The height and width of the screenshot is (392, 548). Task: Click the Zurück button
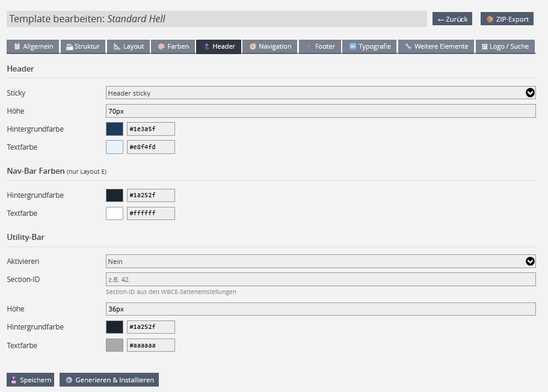[x=452, y=19]
